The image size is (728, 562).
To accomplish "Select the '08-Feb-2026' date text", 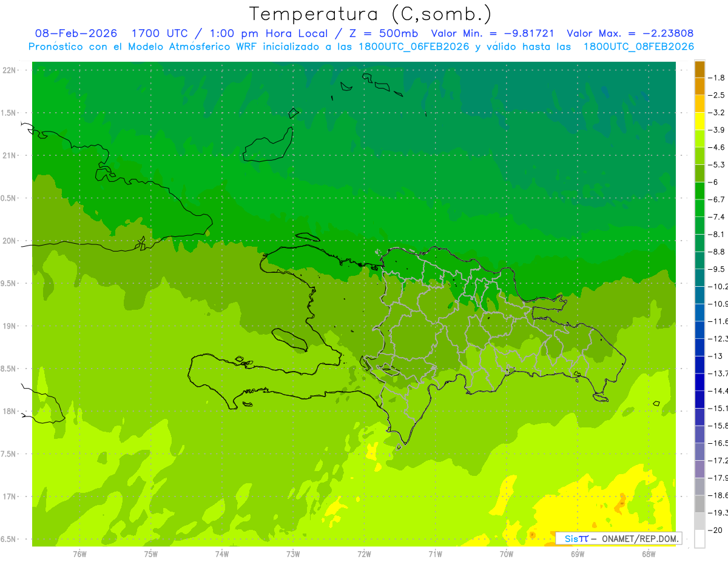I will coord(76,33).
